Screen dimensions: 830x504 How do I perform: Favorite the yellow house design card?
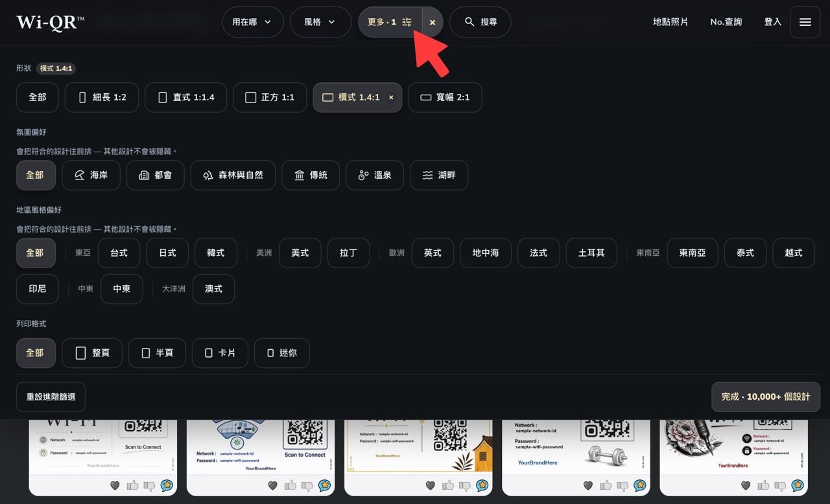[431, 485]
